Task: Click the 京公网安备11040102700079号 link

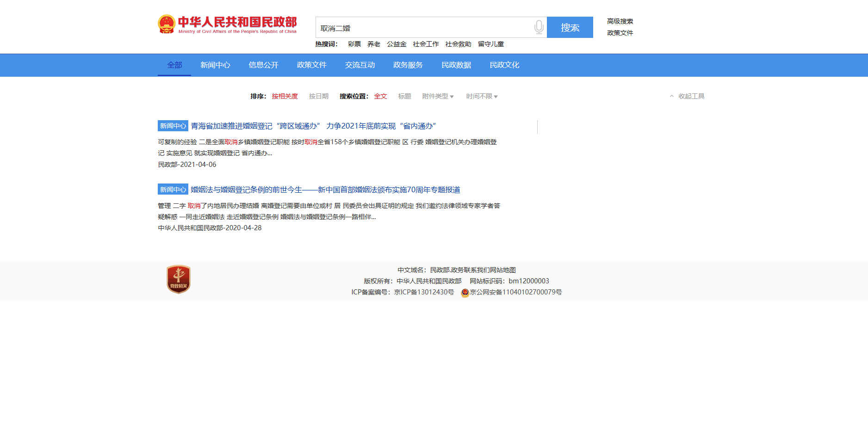Action: pos(516,292)
